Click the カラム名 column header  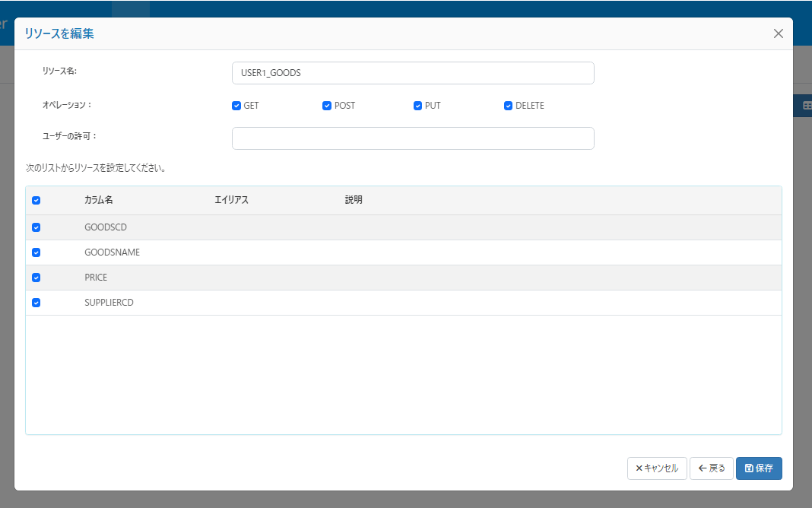[x=98, y=200]
